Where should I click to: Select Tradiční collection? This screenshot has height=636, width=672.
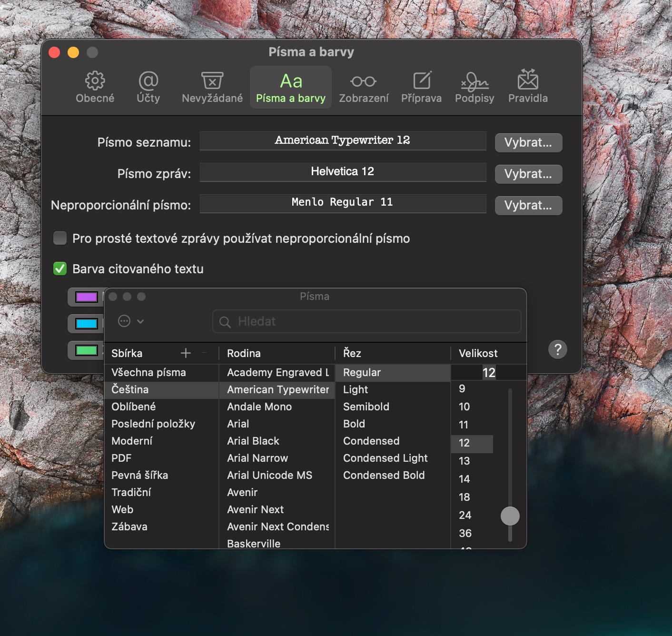click(162, 492)
